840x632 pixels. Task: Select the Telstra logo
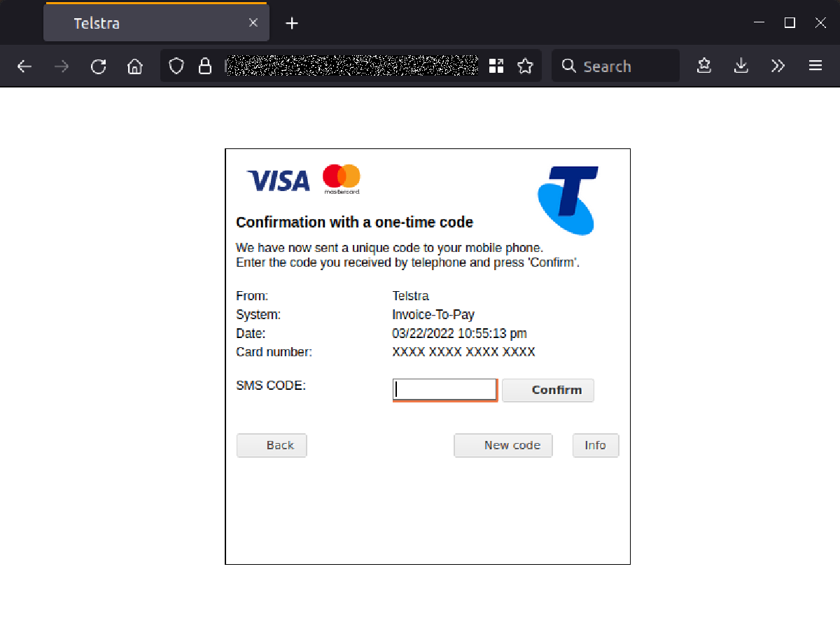tap(567, 200)
